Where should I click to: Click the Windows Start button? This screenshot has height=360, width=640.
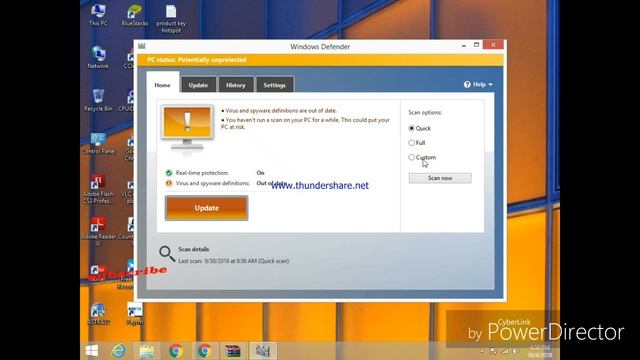coord(92,351)
